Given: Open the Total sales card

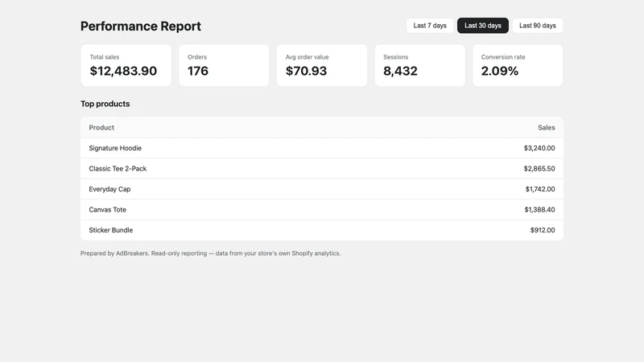Looking at the screenshot, I should click(126, 65).
